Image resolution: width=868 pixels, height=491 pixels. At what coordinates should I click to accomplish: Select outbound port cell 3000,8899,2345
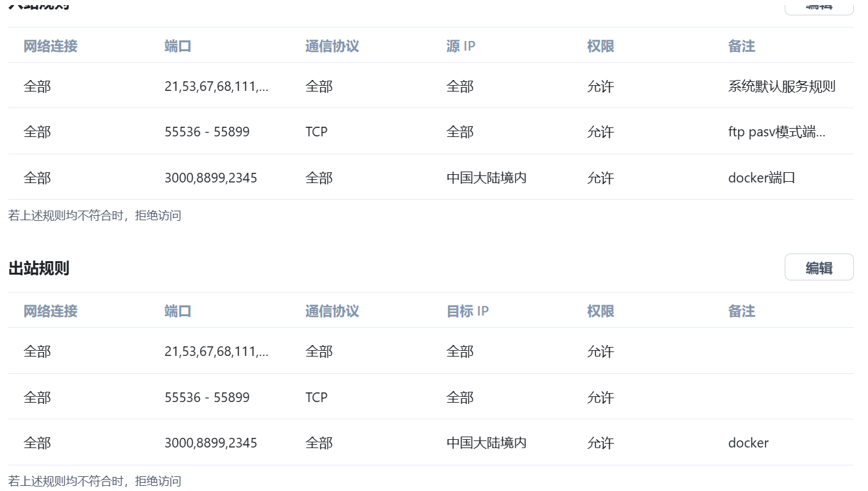211,443
